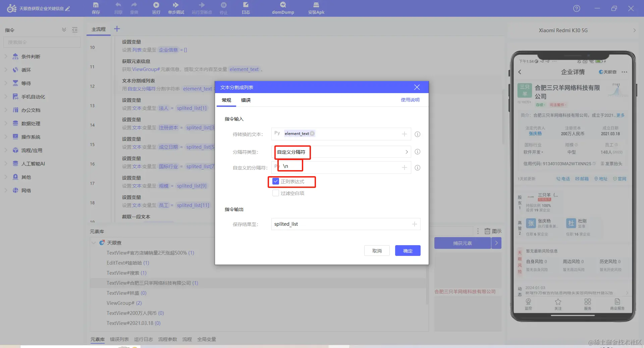Expand the 手机自动化 command category
This screenshot has height=348, width=644.
click(x=6, y=96)
